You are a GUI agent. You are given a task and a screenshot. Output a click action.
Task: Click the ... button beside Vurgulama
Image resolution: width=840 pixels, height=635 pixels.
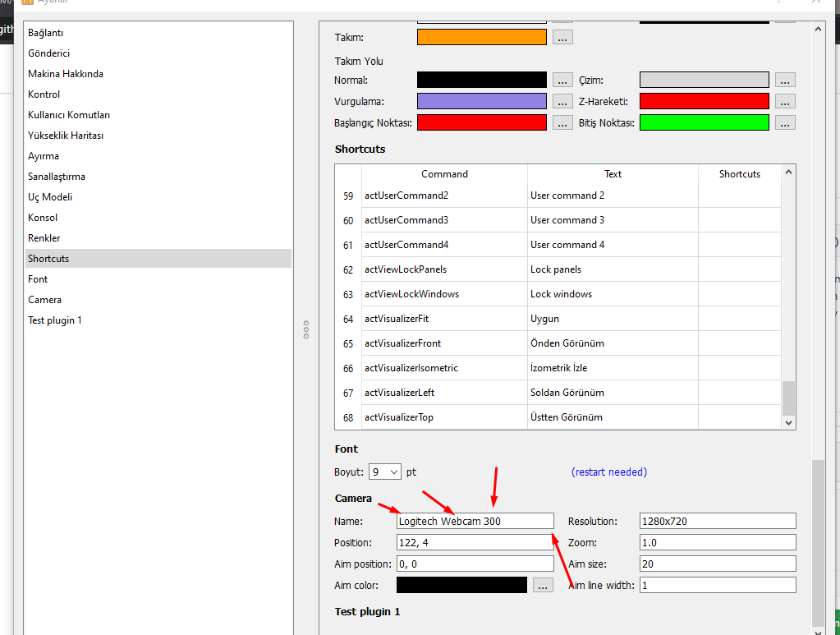562,101
